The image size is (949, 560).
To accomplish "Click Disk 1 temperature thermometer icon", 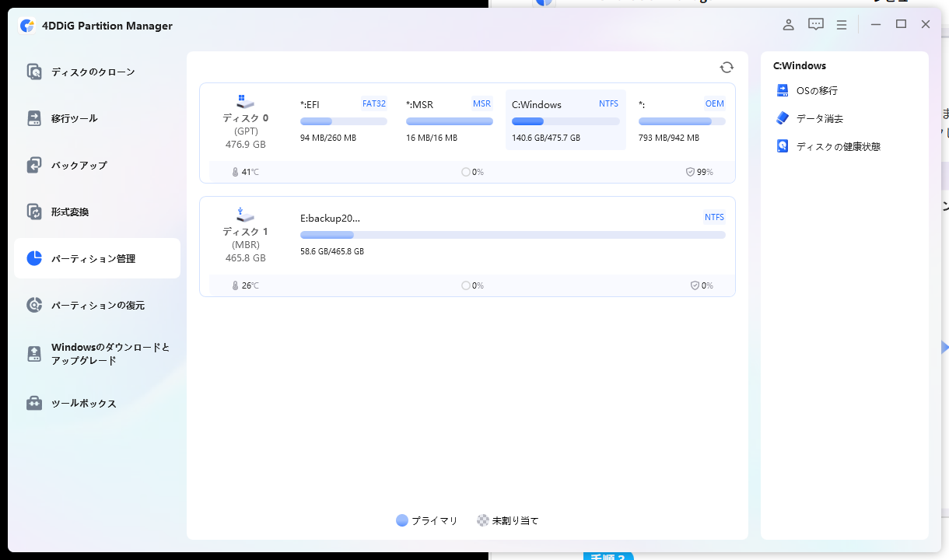I will pyautogui.click(x=235, y=285).
